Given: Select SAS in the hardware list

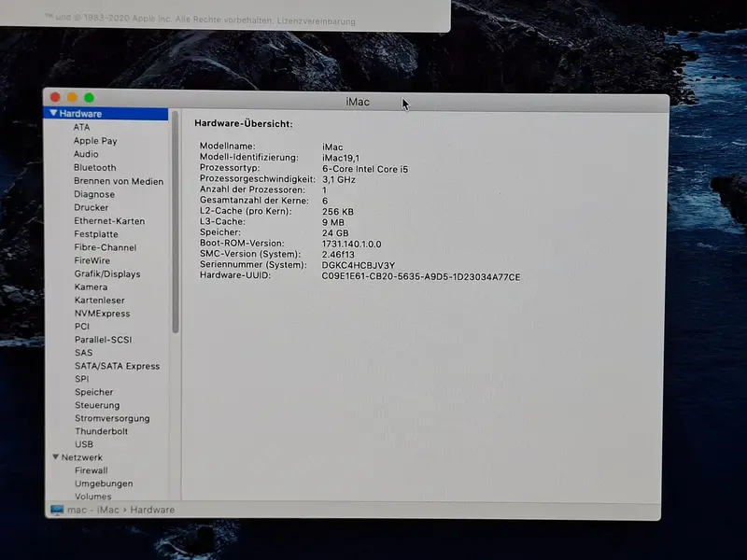Looking at the screenshot, I should point(83,353).
